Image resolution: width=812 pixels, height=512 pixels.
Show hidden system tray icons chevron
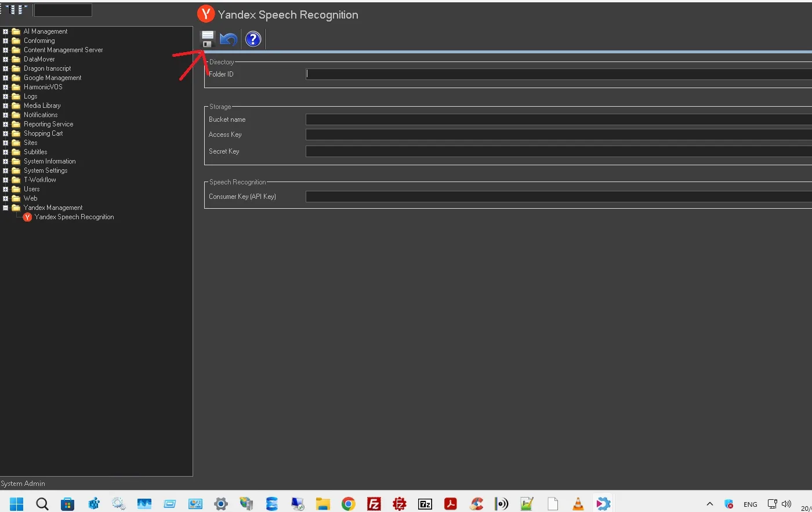709,504
